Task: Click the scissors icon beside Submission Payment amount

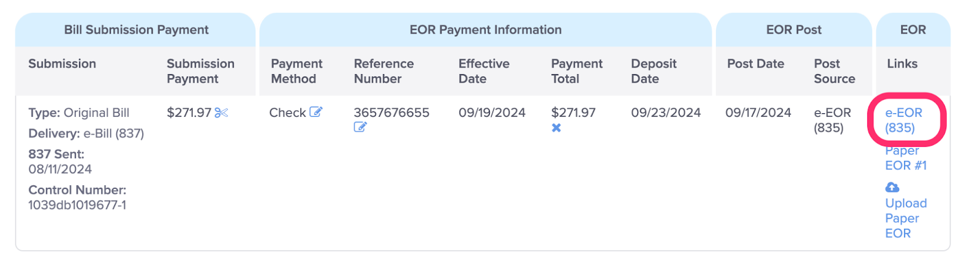Action: (221, 113)
